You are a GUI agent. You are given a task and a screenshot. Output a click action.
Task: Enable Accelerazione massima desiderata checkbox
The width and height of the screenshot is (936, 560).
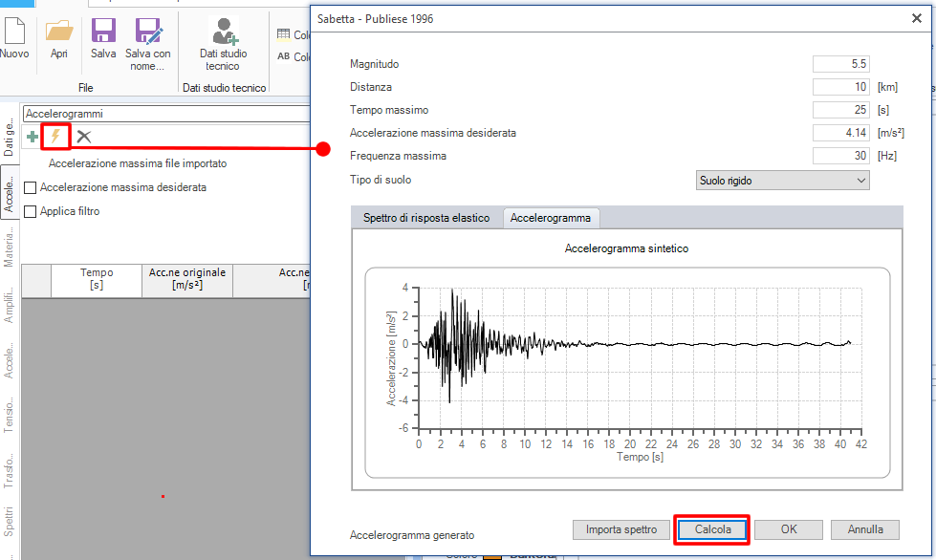pos(31,188)
